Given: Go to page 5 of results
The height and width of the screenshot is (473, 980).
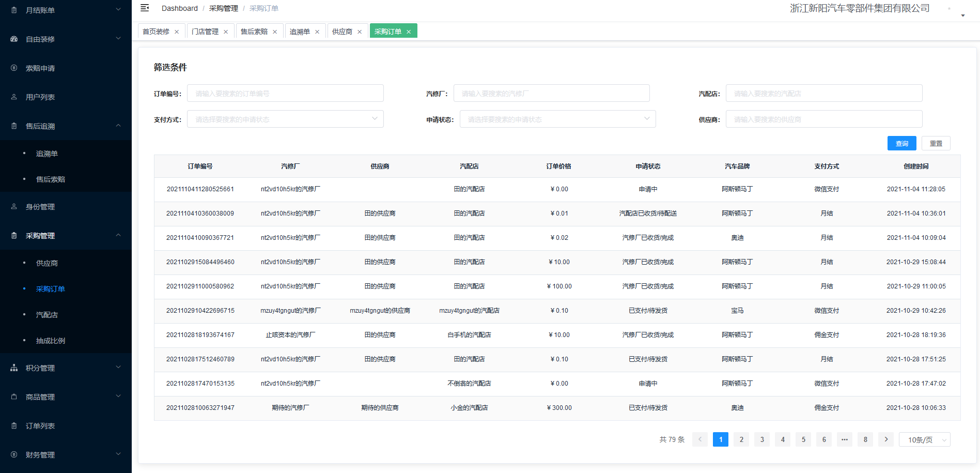Looking at the screenshot, I should tap(803, 439).
